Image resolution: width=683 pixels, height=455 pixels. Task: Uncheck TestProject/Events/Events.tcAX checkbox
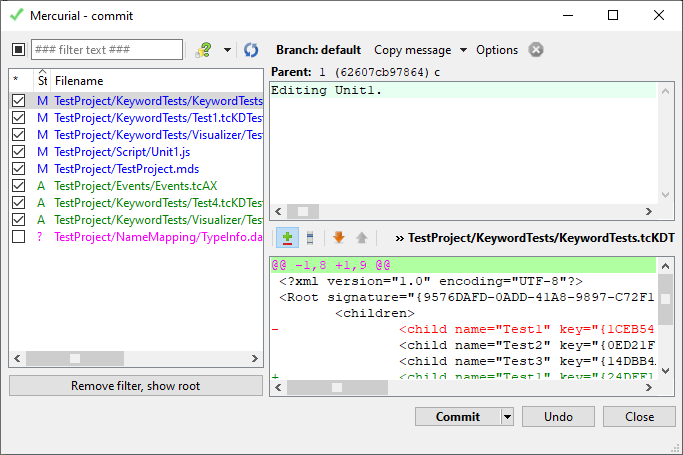[18, 186]
